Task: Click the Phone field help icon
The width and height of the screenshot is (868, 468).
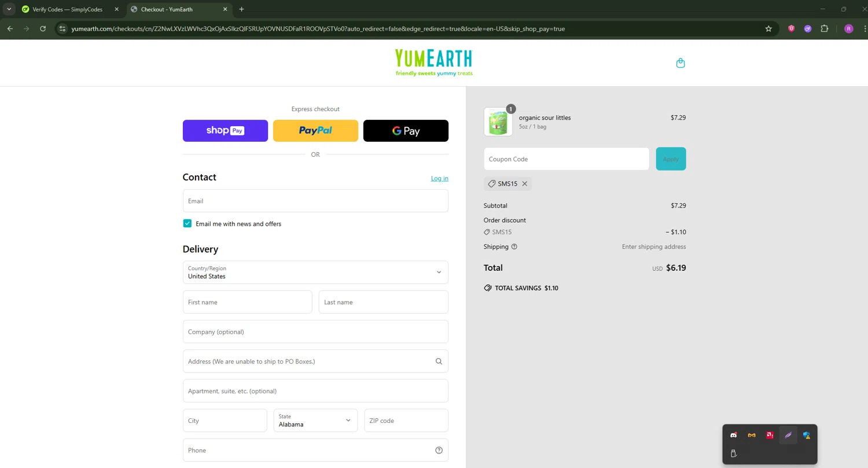Action: (439, 451)
